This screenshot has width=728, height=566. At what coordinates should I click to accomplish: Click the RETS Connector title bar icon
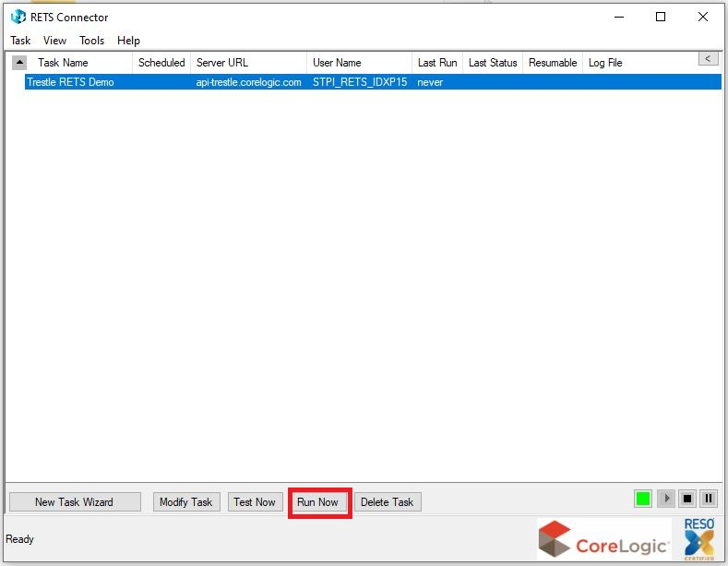click(18, 17)
